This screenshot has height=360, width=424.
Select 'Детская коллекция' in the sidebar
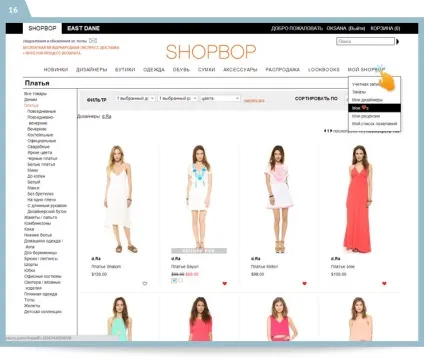[43, 312]
